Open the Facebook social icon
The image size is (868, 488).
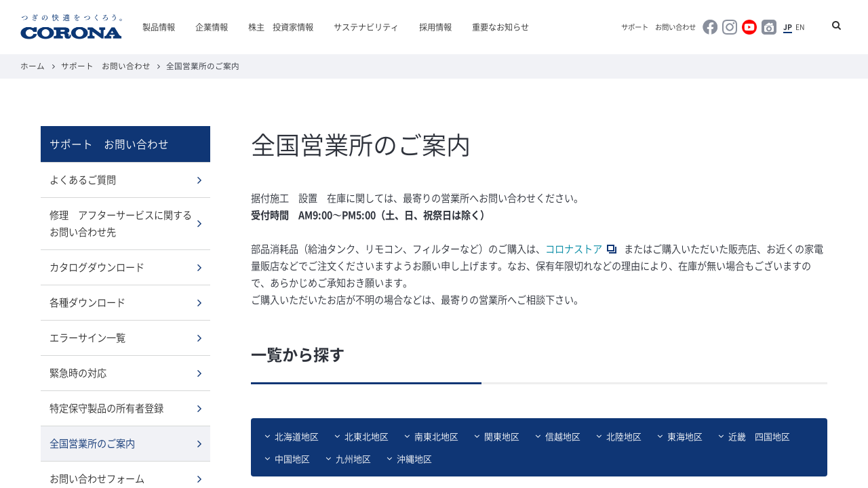tap(710, 27)
